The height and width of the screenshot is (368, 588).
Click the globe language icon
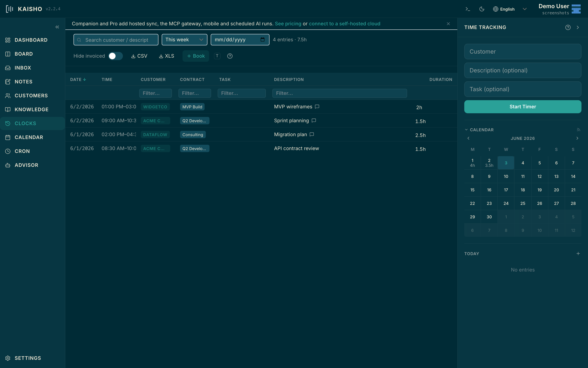pos(496,9)
